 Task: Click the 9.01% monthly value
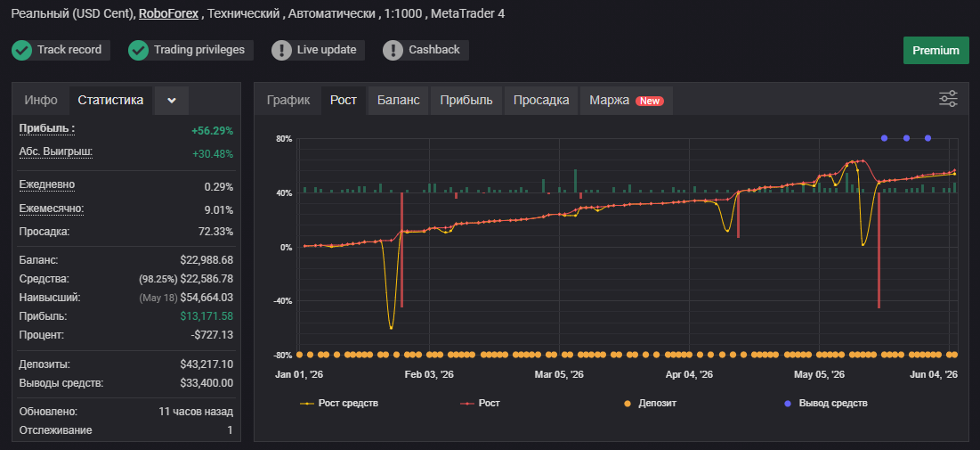[x=219, y=209]
